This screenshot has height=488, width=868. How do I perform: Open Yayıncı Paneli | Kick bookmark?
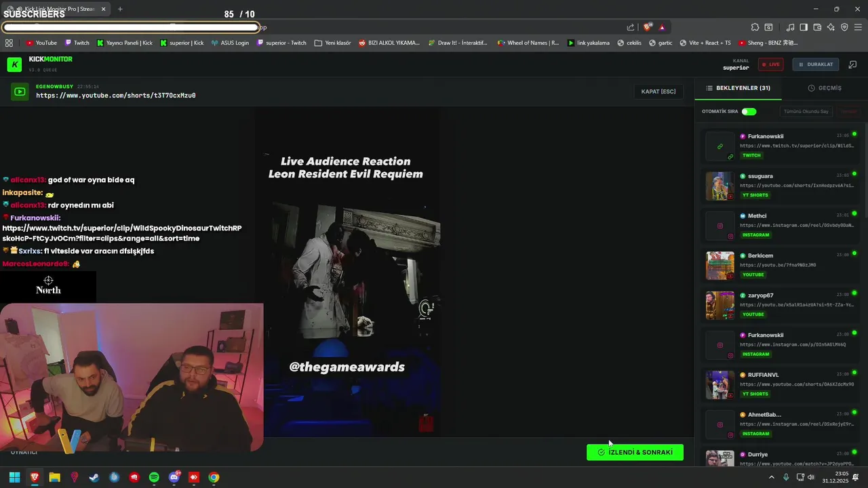click(125, 43)
